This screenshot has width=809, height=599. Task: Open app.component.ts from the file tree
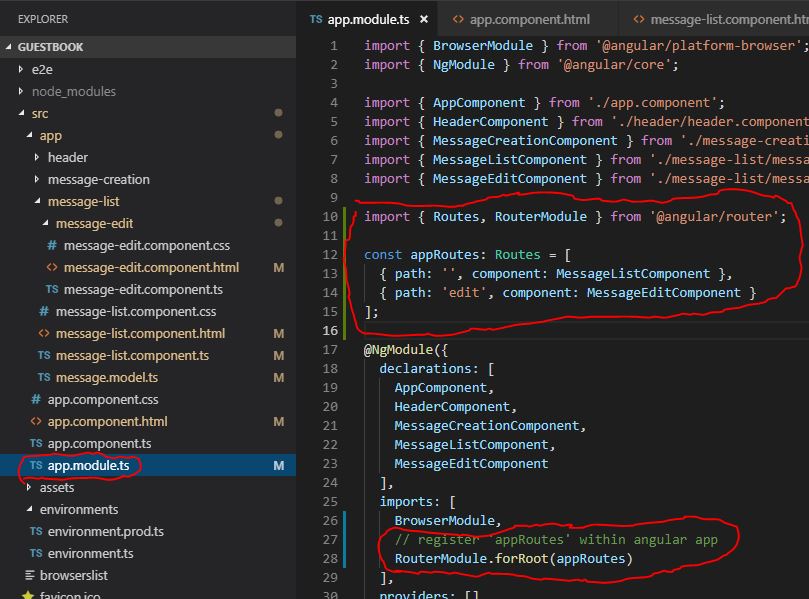pos(99,443)
